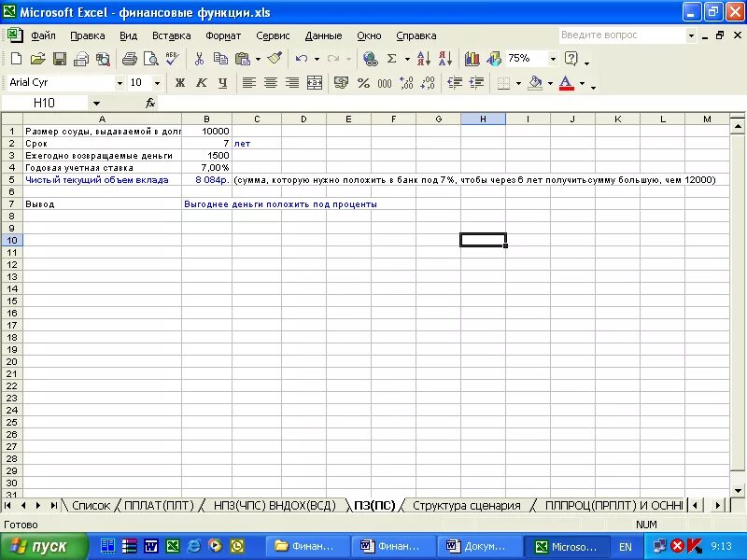
Task: Increase decimal places icon
Action: (x=406, y=83)
